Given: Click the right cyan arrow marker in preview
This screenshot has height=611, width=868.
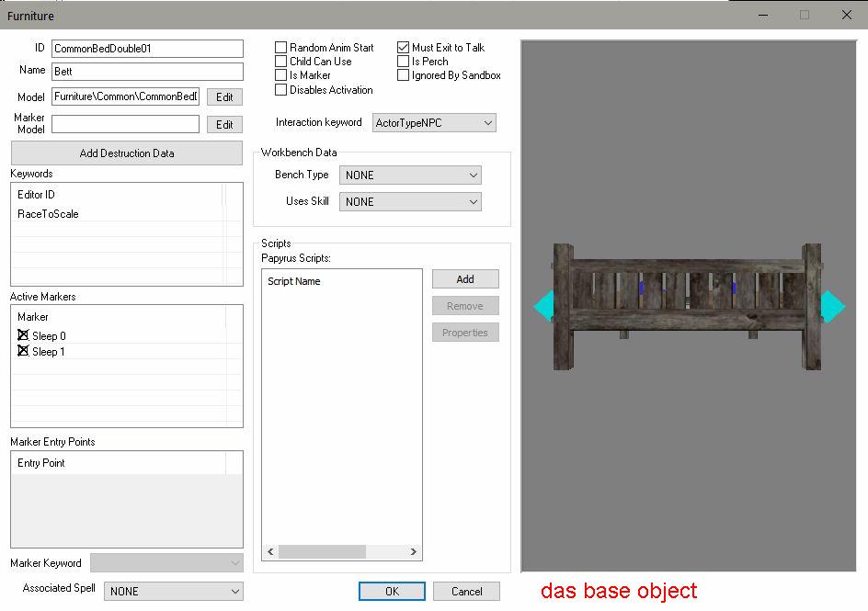Looking at the screenshot, I should pos(831,306).
